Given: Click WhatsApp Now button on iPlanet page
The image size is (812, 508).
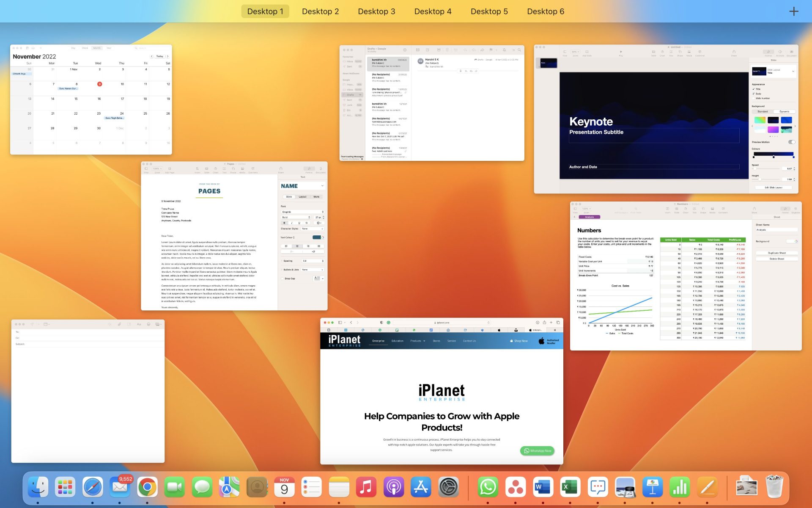Looking at the screenshot, I should [x=537, y=451].
